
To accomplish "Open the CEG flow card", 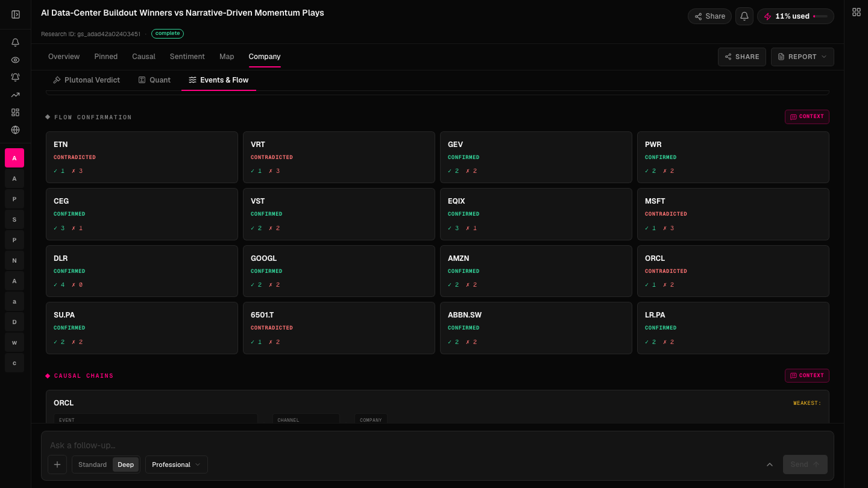I will point(142,214).
